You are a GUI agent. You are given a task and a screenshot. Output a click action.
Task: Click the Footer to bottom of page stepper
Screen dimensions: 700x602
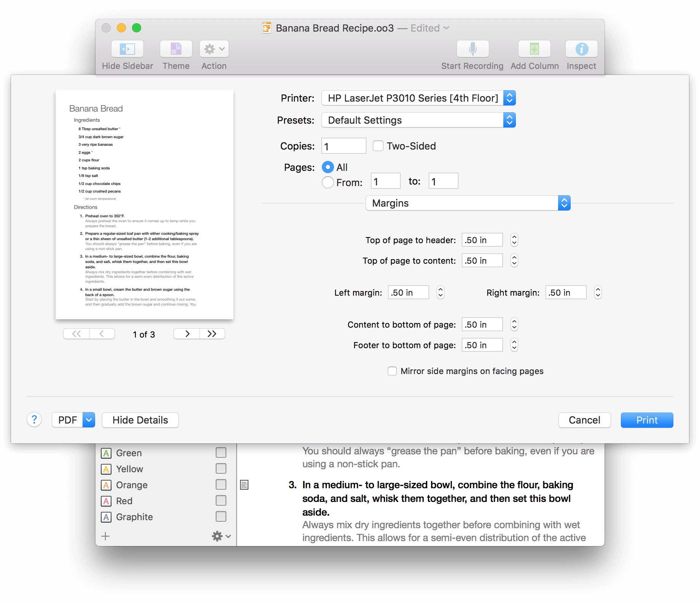514,345
